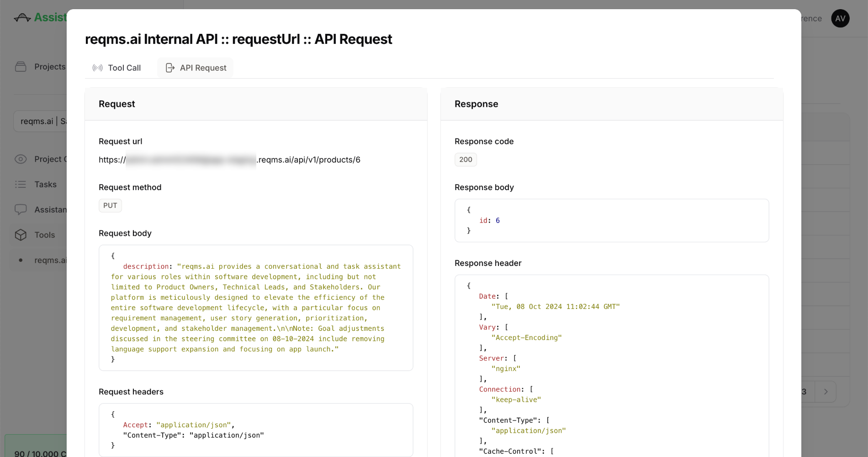The image size is (868, 457).
Task: Click the "keep-alive" connection value
Action: 516,400
